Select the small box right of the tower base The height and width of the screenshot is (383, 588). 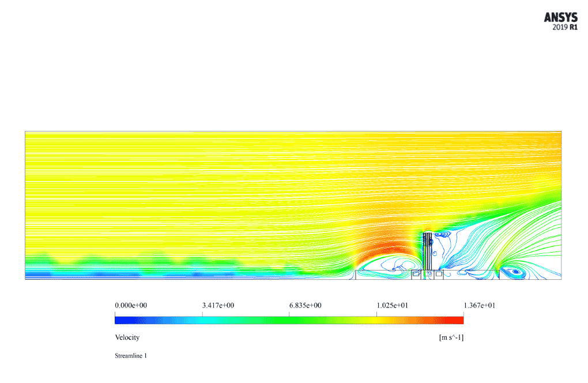pyautogui.click(x=439, y=275)
